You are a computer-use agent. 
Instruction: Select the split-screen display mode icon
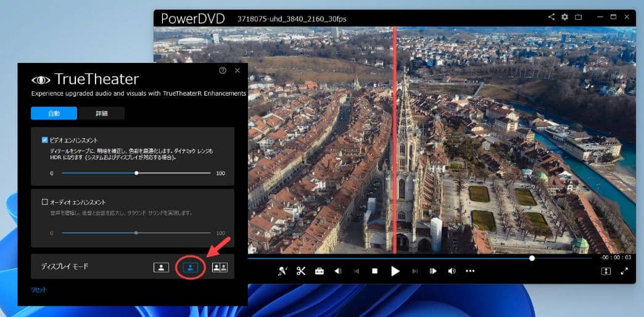pyautogui.click(x=190, y=268)
